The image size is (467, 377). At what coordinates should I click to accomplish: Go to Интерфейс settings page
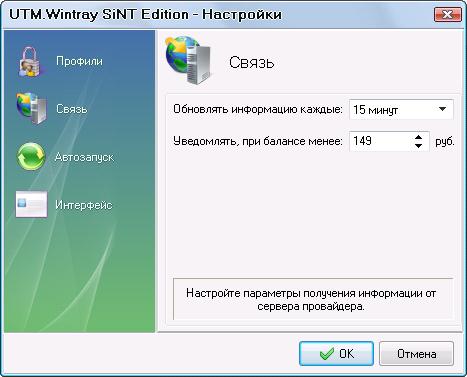(x=84, y=205)
